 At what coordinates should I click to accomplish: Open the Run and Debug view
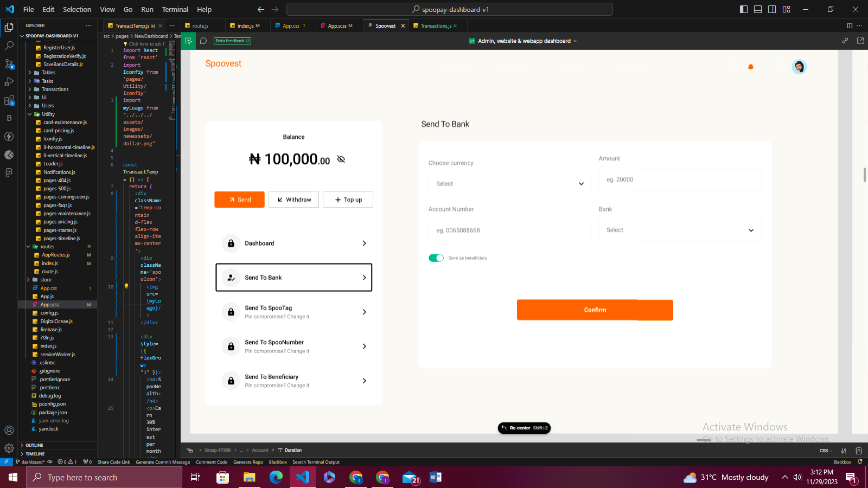(x=9, y=82)
